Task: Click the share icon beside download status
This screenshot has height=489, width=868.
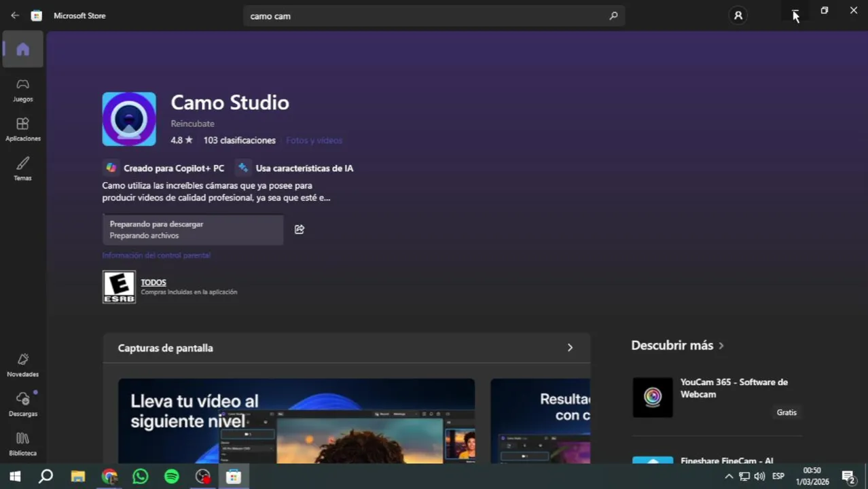Action: pos(300,230)
